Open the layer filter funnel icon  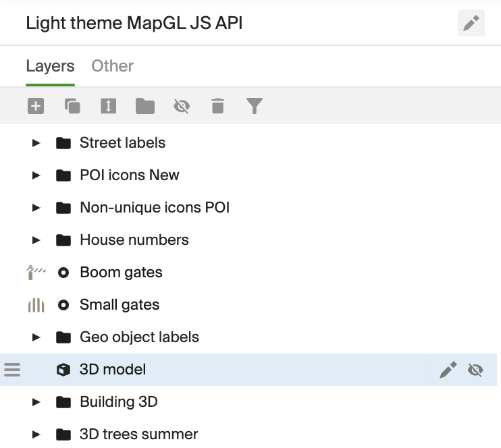click(254, 106)
